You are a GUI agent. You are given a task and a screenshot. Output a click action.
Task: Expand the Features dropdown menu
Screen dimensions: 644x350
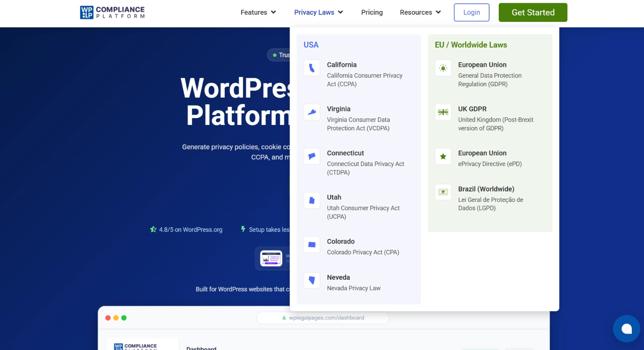258,13
